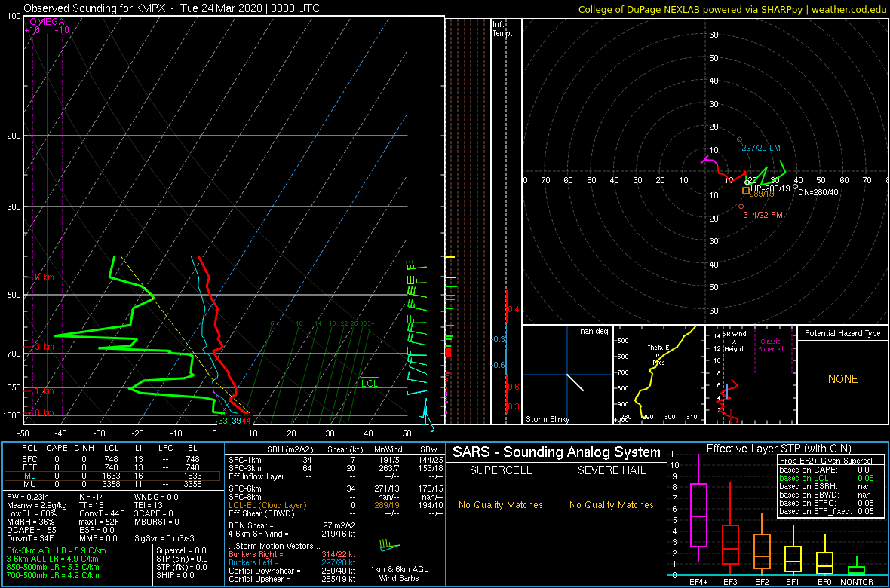
Task: Click Corfidi Downshear = 280/40 kt
Action: 293,571
